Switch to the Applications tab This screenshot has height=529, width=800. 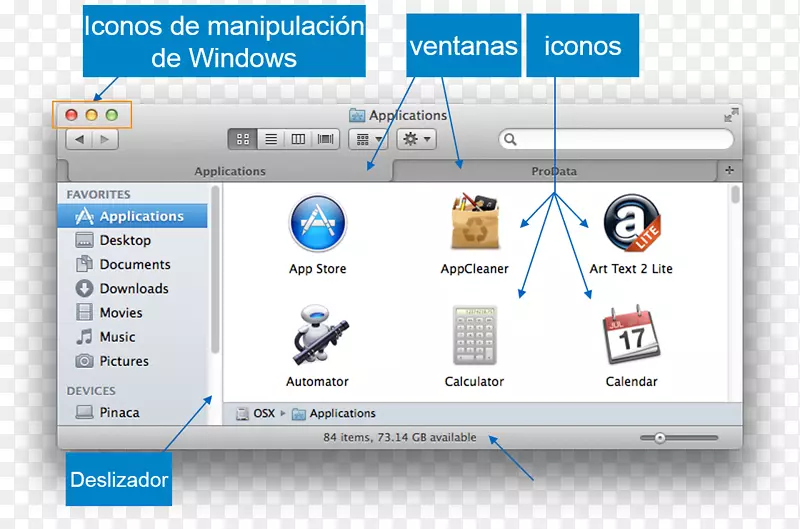tap(230, 171)
